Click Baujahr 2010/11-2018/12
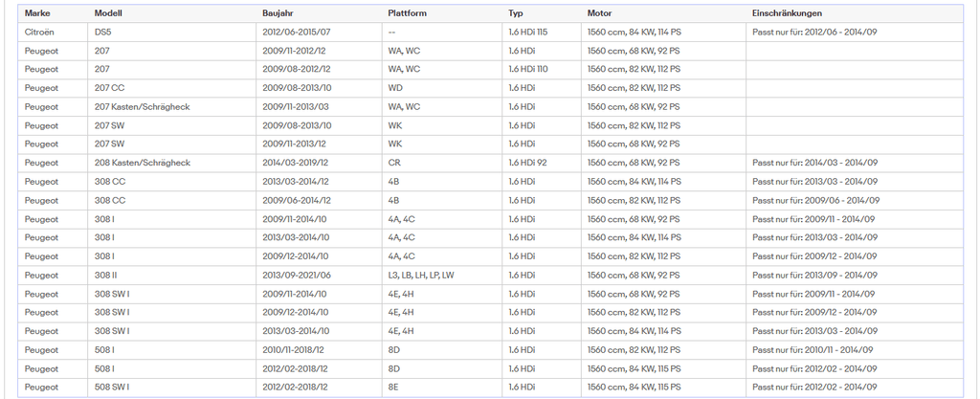The height and width of the screenshot is (399, 980). 319,349
